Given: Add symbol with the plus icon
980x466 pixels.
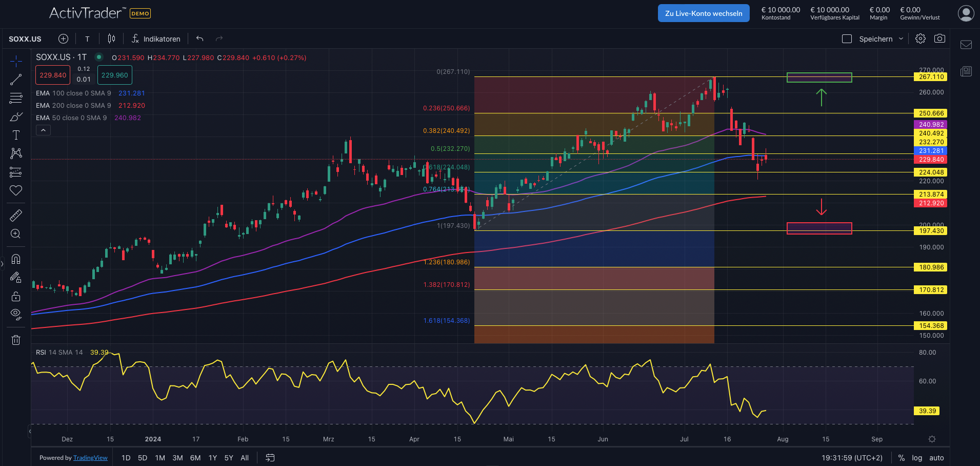Looking at the screenshot, I should [63, 39].
